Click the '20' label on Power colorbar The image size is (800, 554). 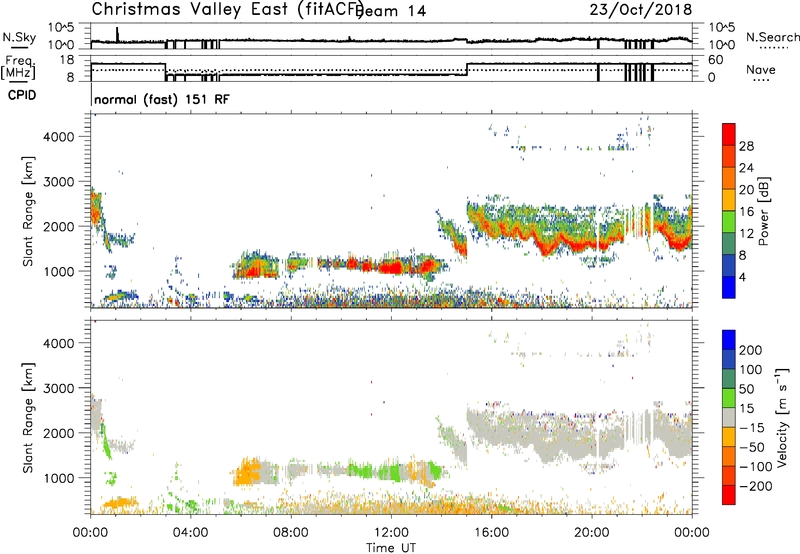[746, 190]
